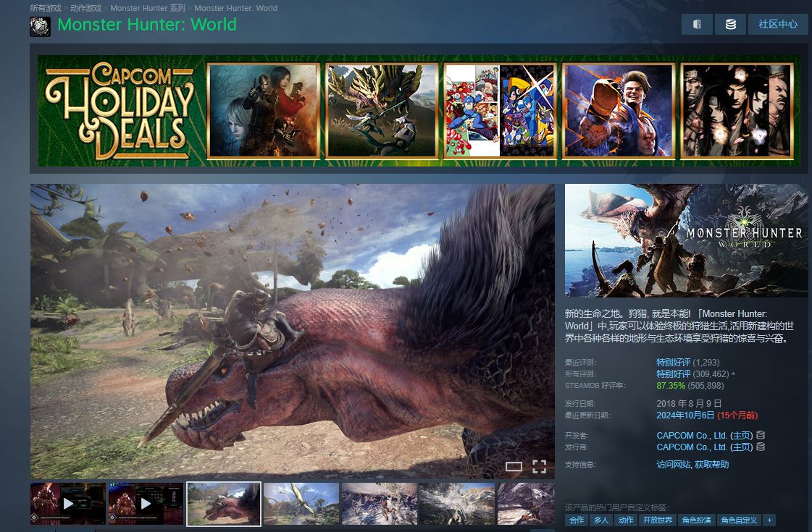Image resolution: width=812 pixels, height=532 pixels.
Task: Select the flying wyvern screenshot thumbnail
Action: (301, 504)
